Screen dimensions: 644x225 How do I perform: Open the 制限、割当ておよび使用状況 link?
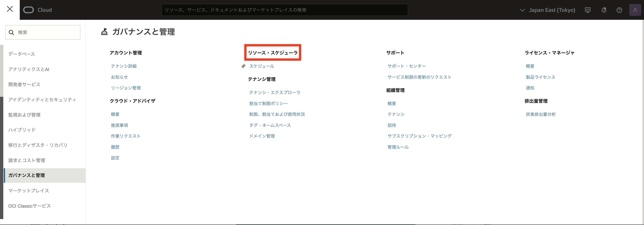(277, 114)
